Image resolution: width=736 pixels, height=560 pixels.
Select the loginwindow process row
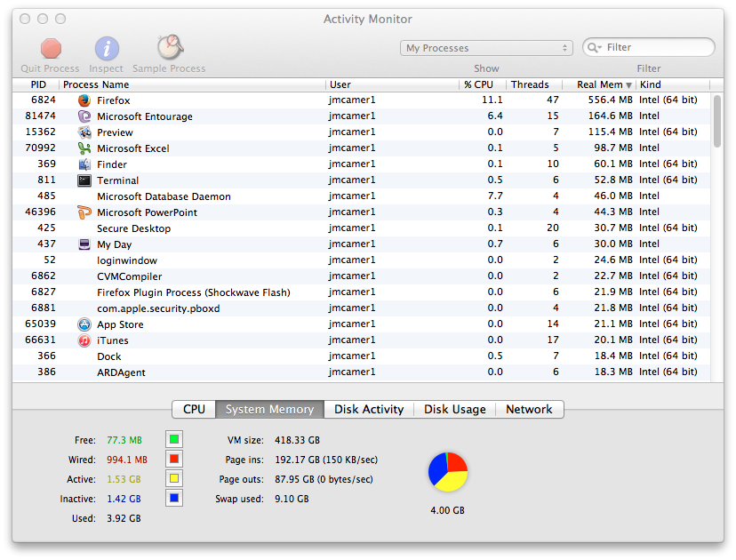(x=361, y=260)
